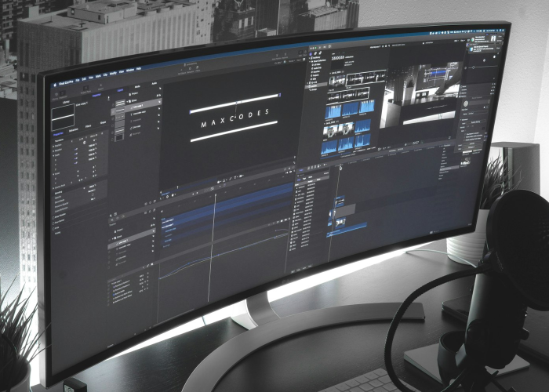Click the Final Cut Pro viewer preview image
This screenshot has height=392, width=549.
(x=417, y=94)
